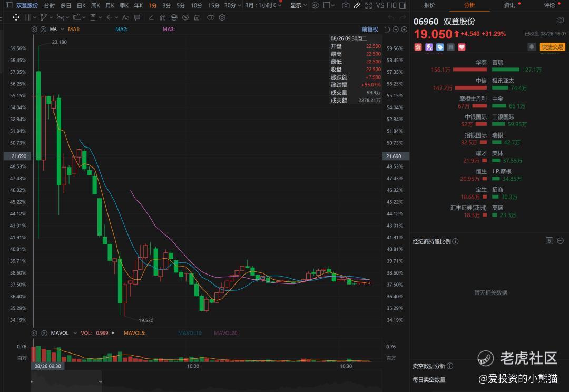Open the 显示 display dropdown
The image size is (569, 392).
pyautogui.click(x=298, y=5)
